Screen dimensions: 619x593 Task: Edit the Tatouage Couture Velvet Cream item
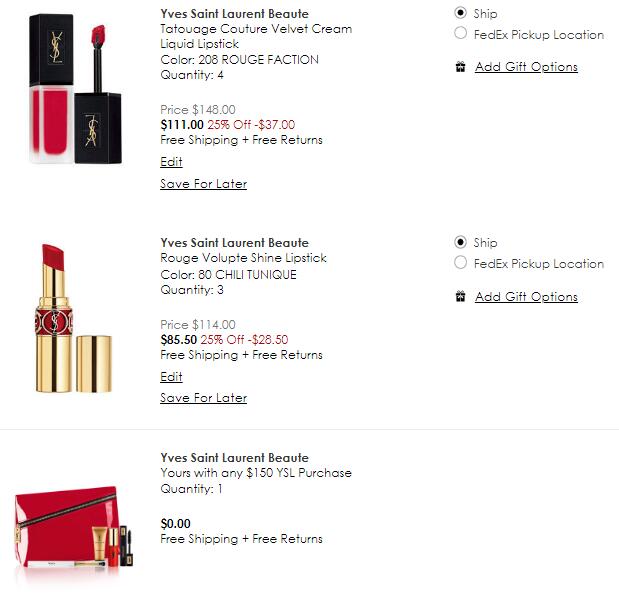(171, 161)
